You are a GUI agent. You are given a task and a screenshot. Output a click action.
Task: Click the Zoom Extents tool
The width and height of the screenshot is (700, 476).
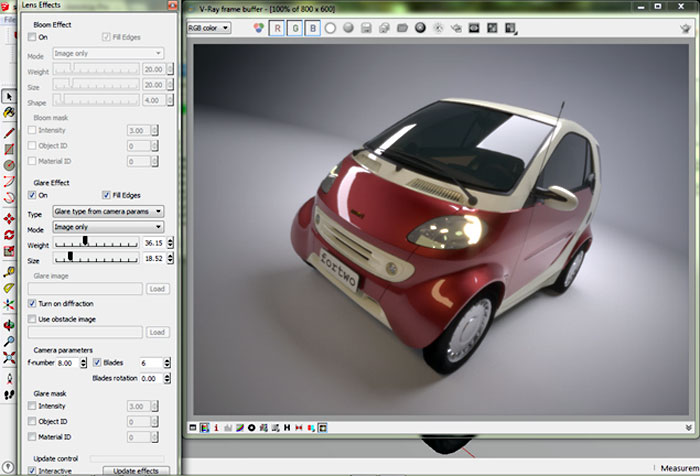(x=8, y=358)
